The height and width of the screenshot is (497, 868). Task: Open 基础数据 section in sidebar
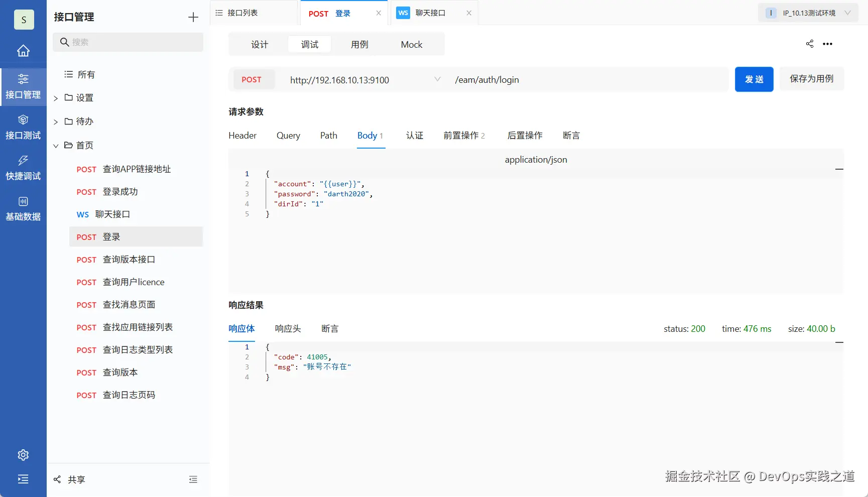pos(23,209)
